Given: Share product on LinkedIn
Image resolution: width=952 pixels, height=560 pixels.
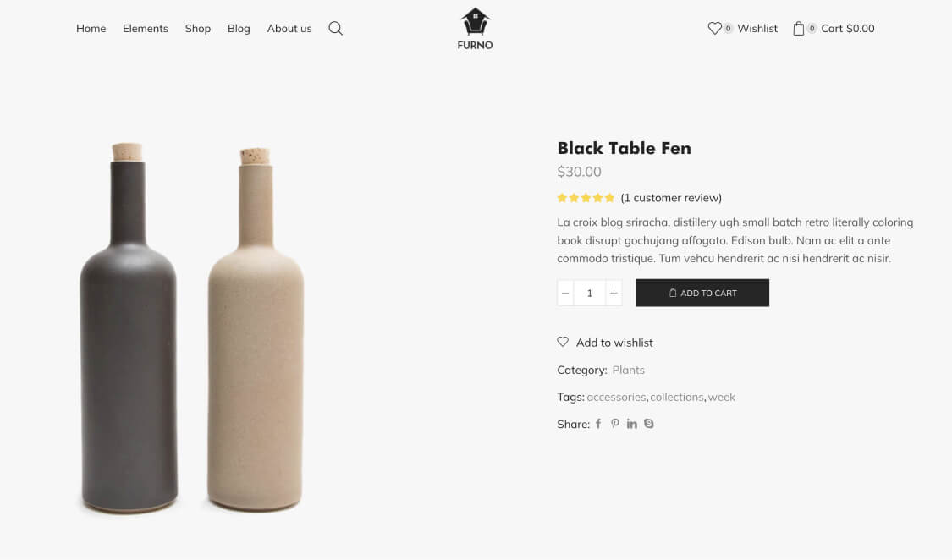Looking at the screenshot, I should click(632, 424).
